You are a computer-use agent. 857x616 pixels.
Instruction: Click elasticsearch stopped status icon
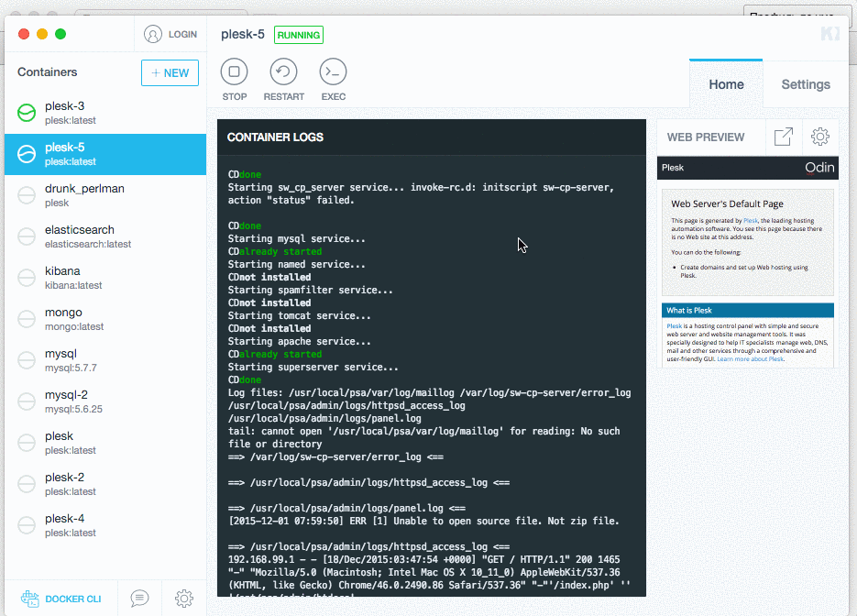27,236
